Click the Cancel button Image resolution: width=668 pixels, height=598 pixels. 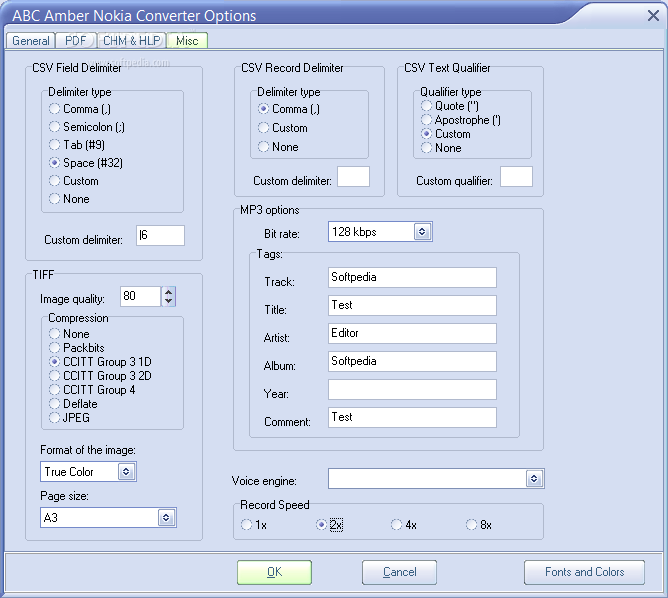coord(399,572)
